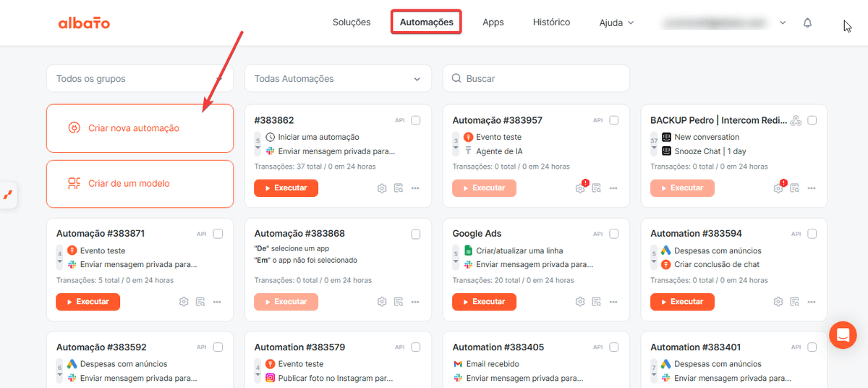Select checkbox on #383862 card
Viewport: 868px width, 388px height.
pyautogui.click(x=416, y=120)
